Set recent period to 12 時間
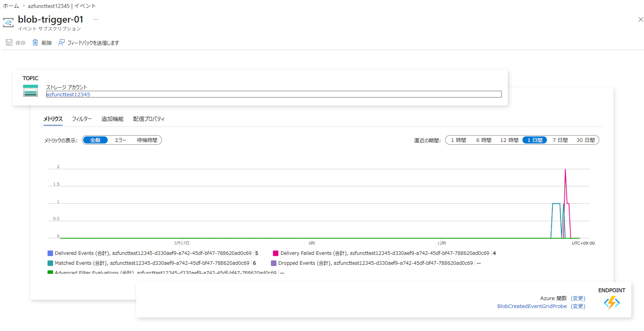This screenshot has height=331, width=644. point(509,140)
